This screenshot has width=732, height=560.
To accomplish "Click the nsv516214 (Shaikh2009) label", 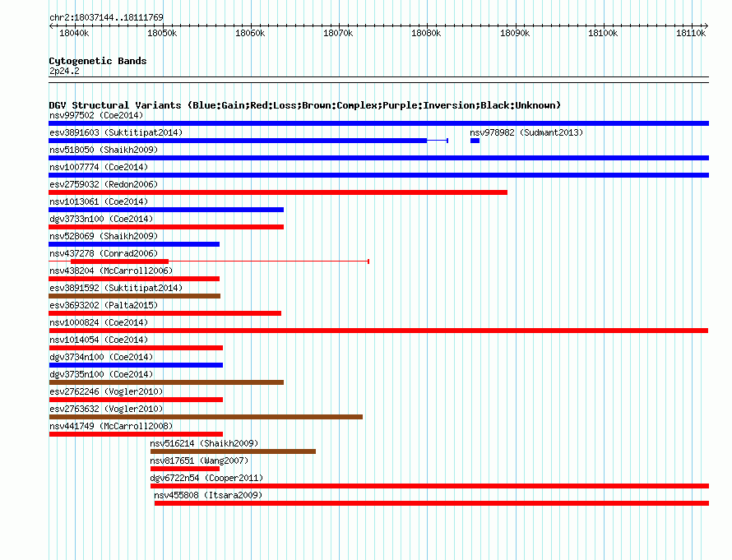I will (204, 443).
